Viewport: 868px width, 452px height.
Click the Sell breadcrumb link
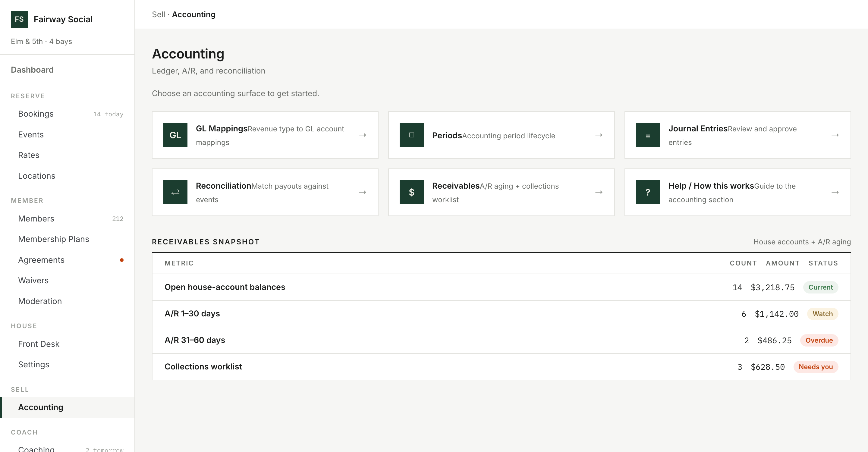158,14
